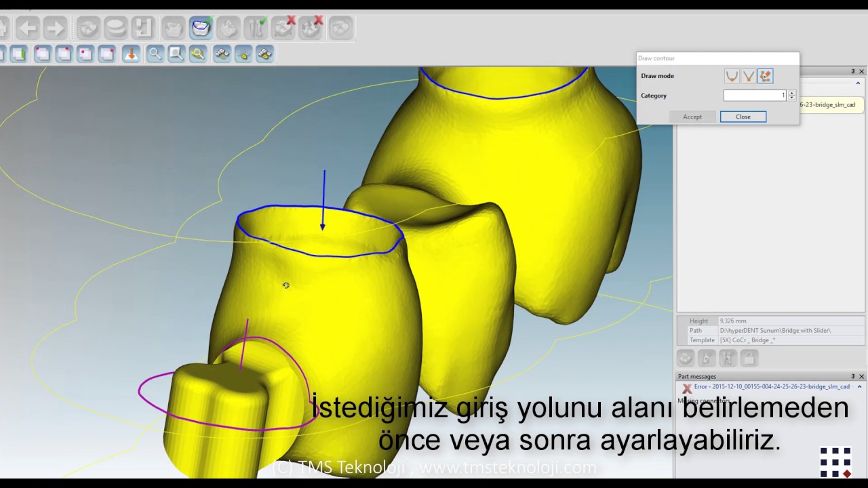Screen dimensions: 868x488
Task: Select the multi-point edit draw mode
Action: [x=765, y=76]
